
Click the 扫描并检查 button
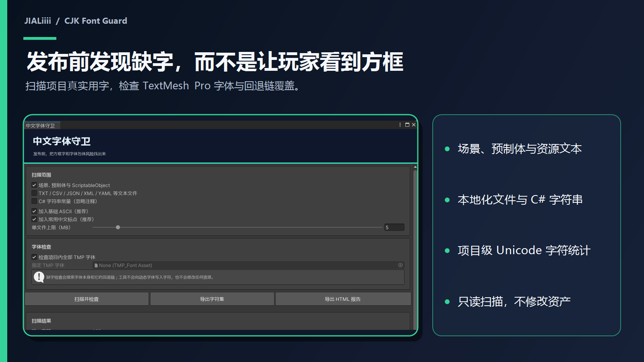coord(87,299)
